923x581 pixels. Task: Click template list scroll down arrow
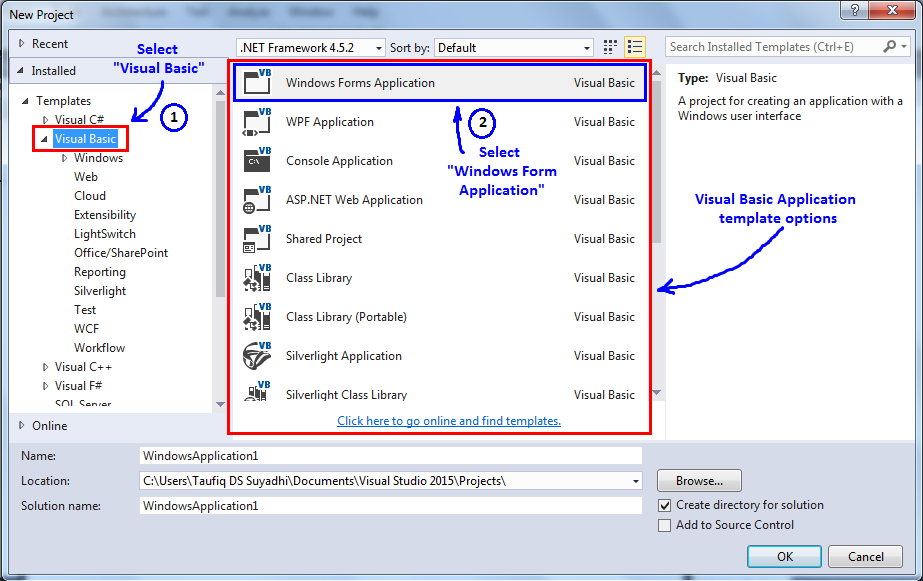(657, 393)
